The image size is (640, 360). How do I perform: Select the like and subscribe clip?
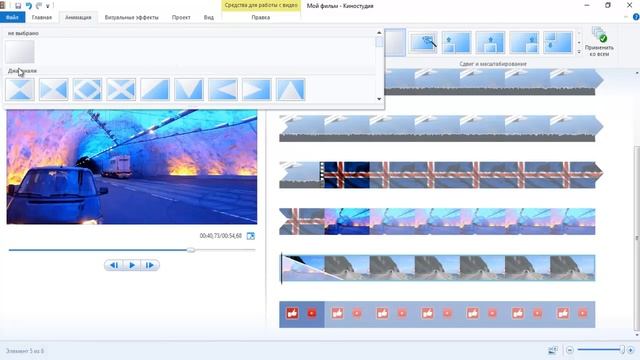pos(437,314)
